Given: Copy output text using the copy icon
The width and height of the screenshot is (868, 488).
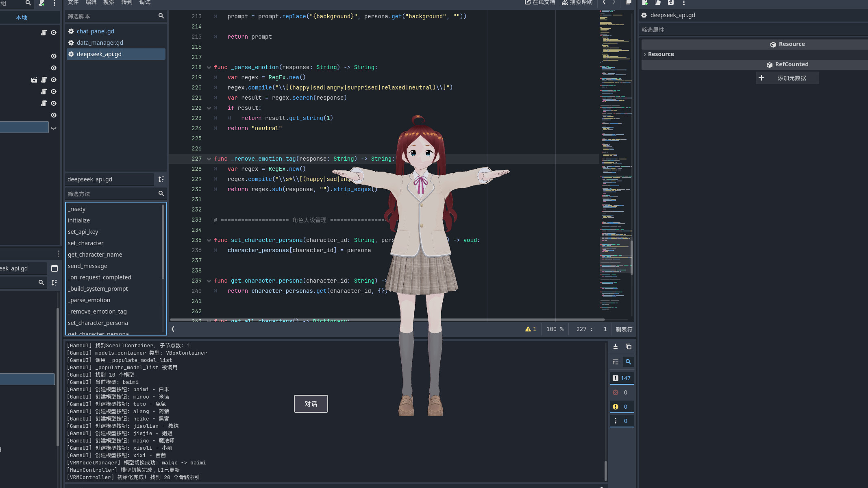Looking at the screenshot, I should pos(628,346).
